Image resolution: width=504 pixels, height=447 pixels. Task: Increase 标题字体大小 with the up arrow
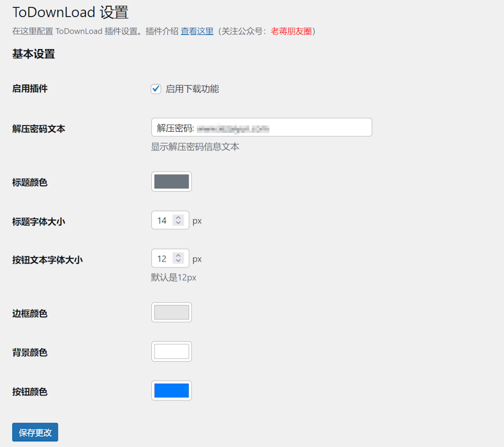point(178,218)
